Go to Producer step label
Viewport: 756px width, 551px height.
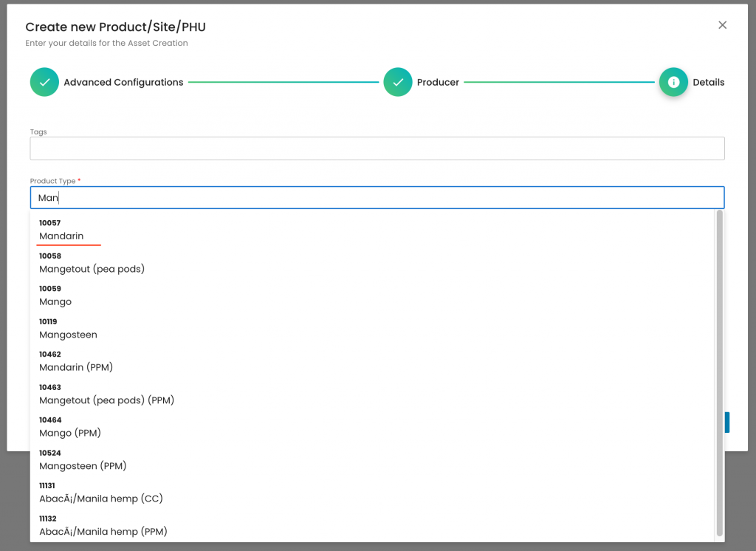[x=438, y=83]
